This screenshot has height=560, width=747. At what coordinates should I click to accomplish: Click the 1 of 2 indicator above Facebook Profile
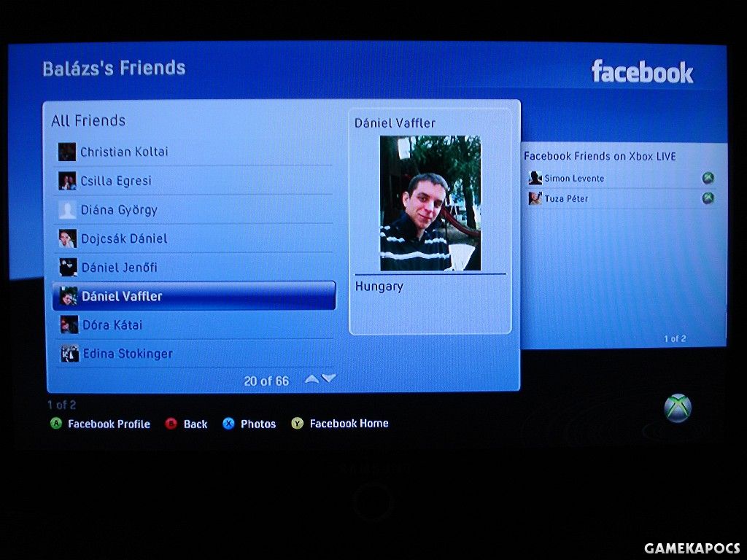pos(61,405)
